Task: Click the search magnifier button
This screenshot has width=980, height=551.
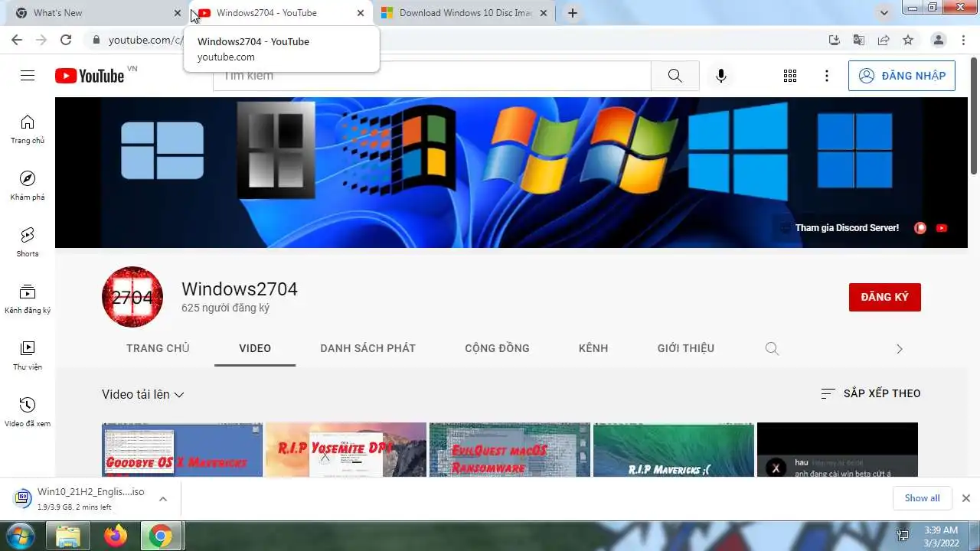Action: (x=675, y=76)
